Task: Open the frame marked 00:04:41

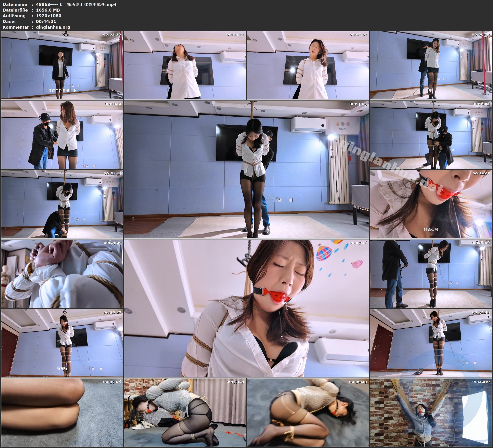Action: pyautogui.click(x=185, y=65)
